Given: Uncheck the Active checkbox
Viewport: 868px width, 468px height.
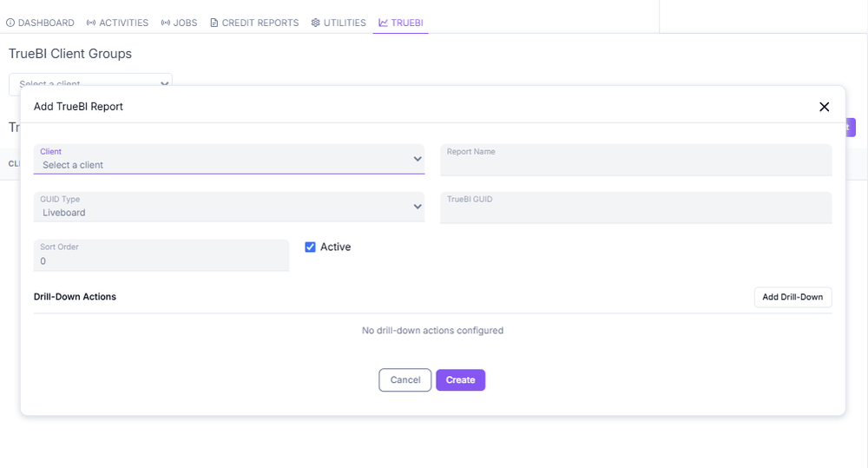Looking at the screenshot, I should click(x=310, y=247).
